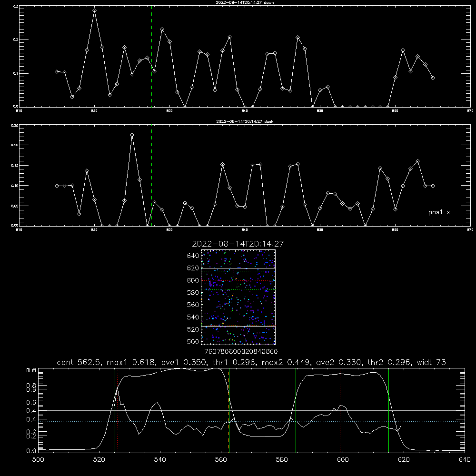Click 'max2 0.449' in the stats line

(x=286, y=362)
